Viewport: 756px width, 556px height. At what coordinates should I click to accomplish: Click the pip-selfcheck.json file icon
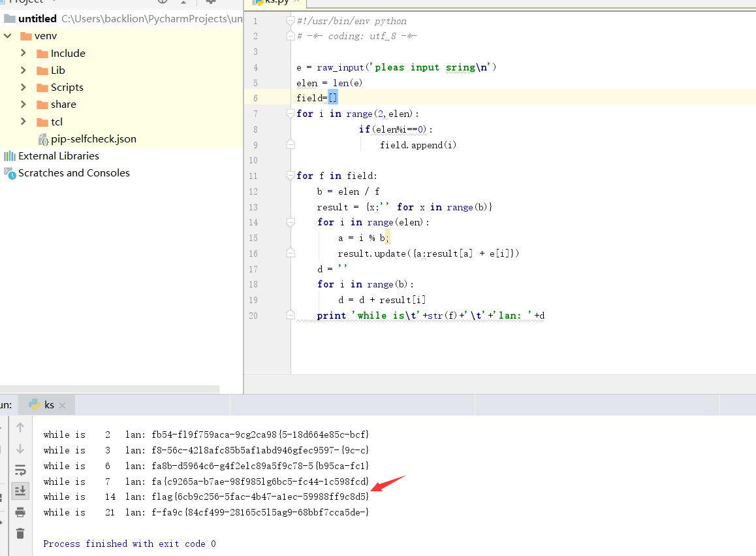point(43,139)
